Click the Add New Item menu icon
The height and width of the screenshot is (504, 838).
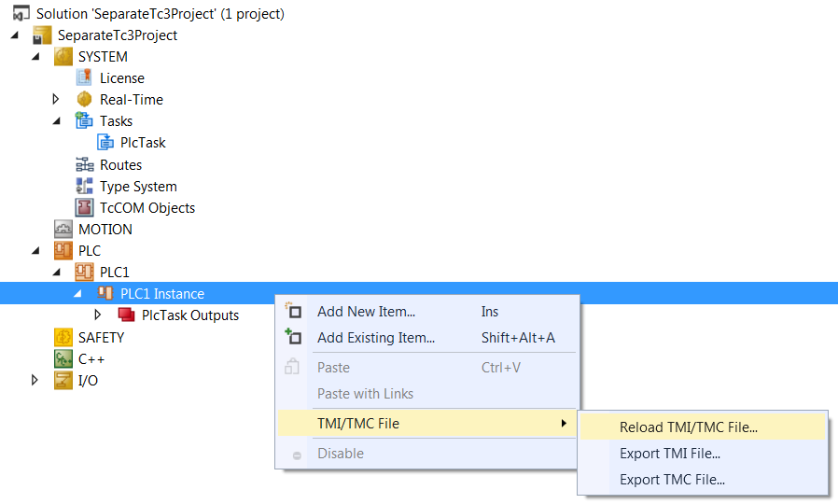293,311
